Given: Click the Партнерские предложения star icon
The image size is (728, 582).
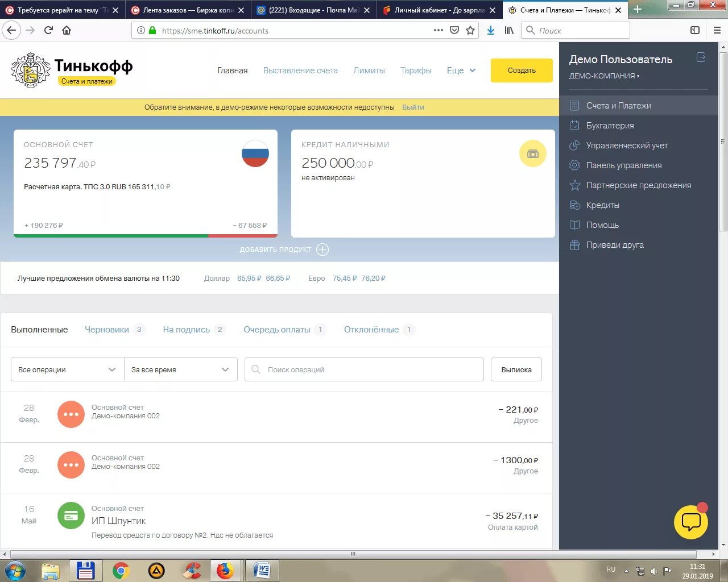Looking at the screenshot, I should coord(575,185).
